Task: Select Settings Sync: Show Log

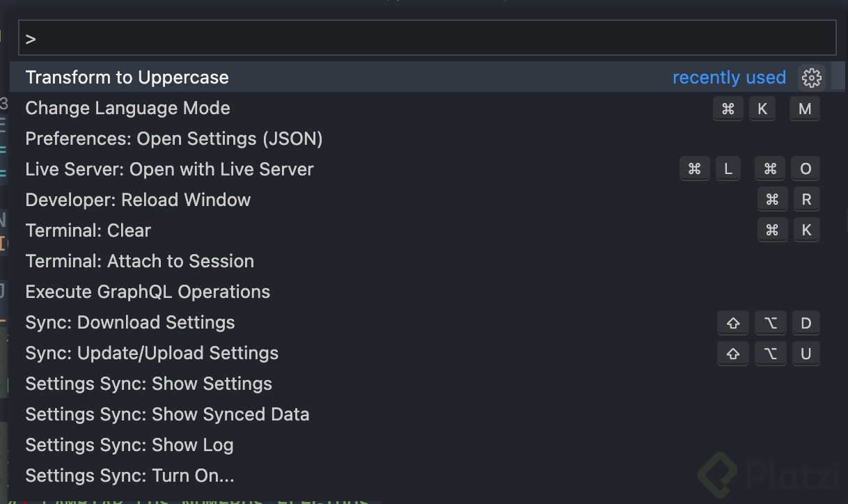Action: 422,445
